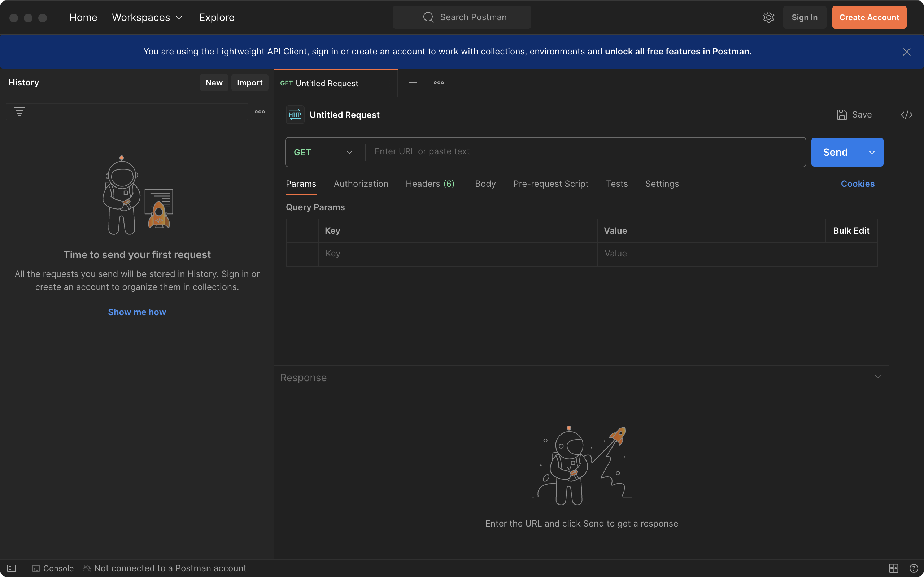924x577 pixels.
Task: Expand the Send button dropdown arrow
Action: pyautogui.click(x=872, y=152)
